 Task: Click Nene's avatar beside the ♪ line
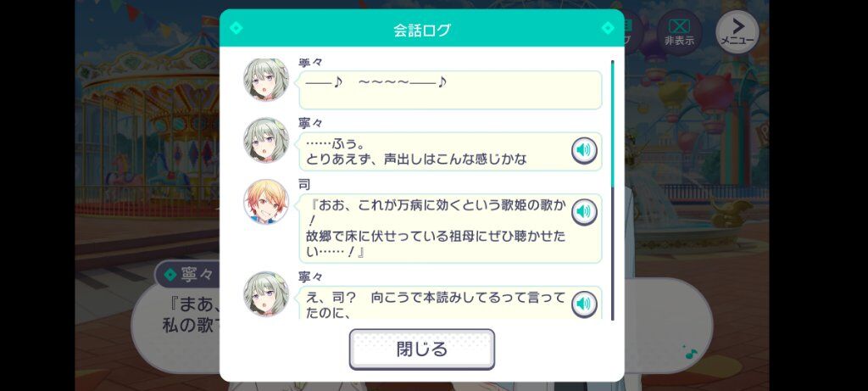pyautogui.click(x=266, y=79)
